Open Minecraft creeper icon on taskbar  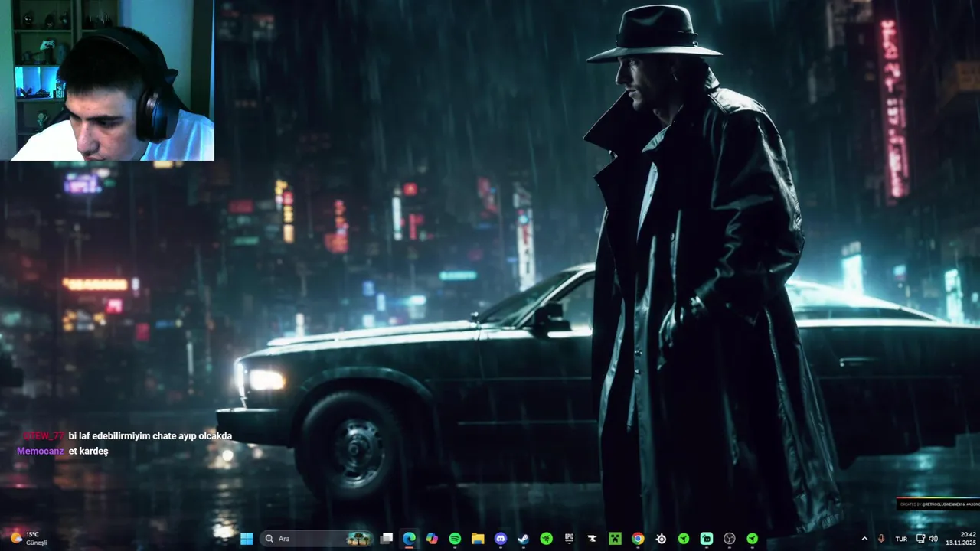tap(614, 539)
